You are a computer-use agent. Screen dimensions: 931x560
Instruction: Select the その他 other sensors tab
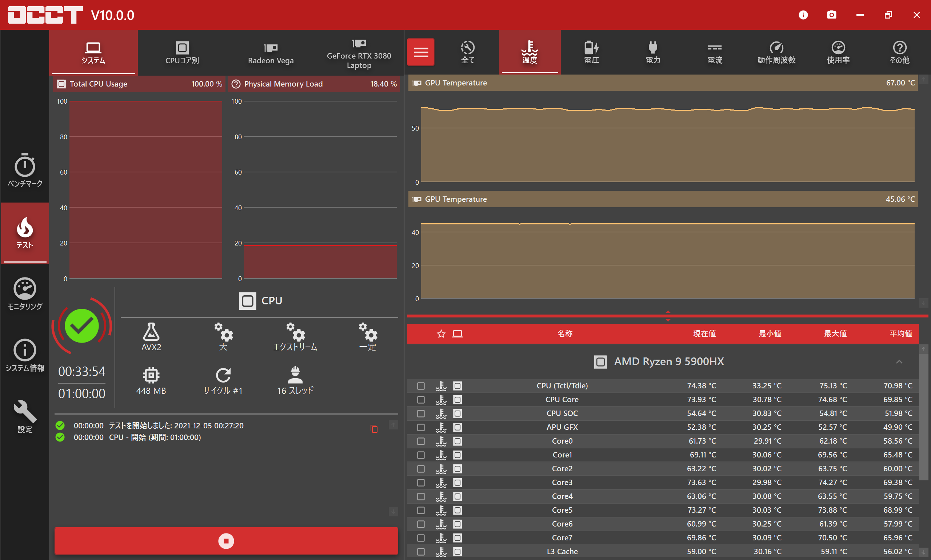(900, 52)
